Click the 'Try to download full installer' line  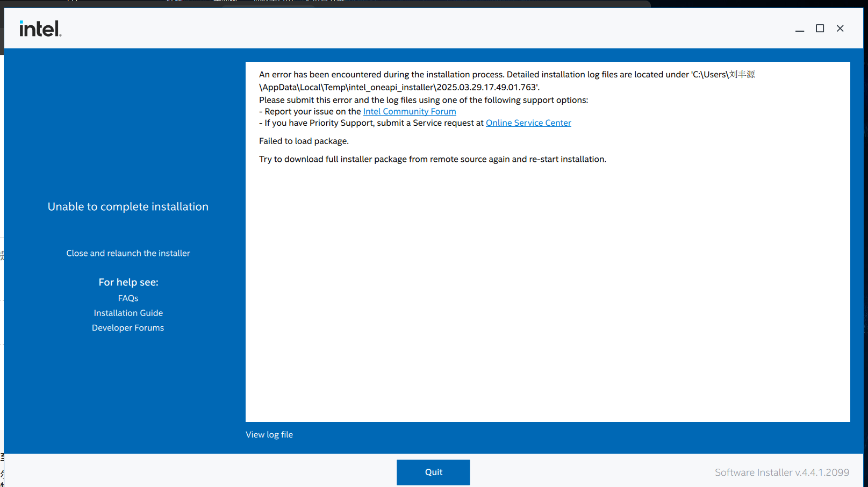[x=432, y=159]
